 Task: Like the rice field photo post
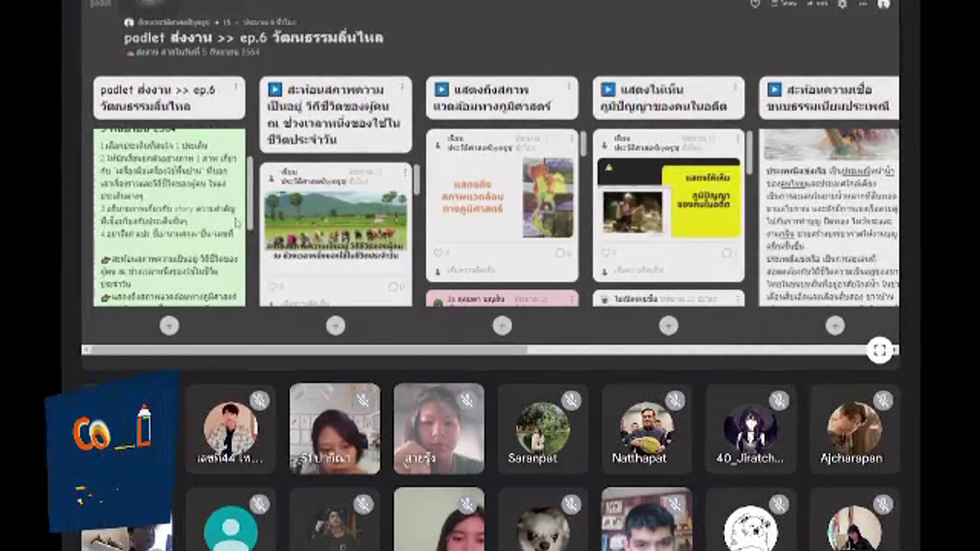[273, 287]
